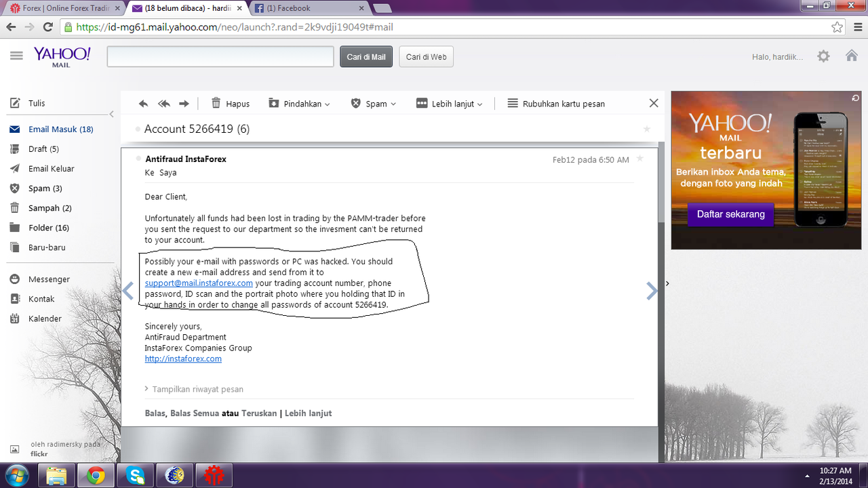This screenshot has height=488, width=868.
Task: Open the Email Keluar folder
Action: click(x=42, y=168)
